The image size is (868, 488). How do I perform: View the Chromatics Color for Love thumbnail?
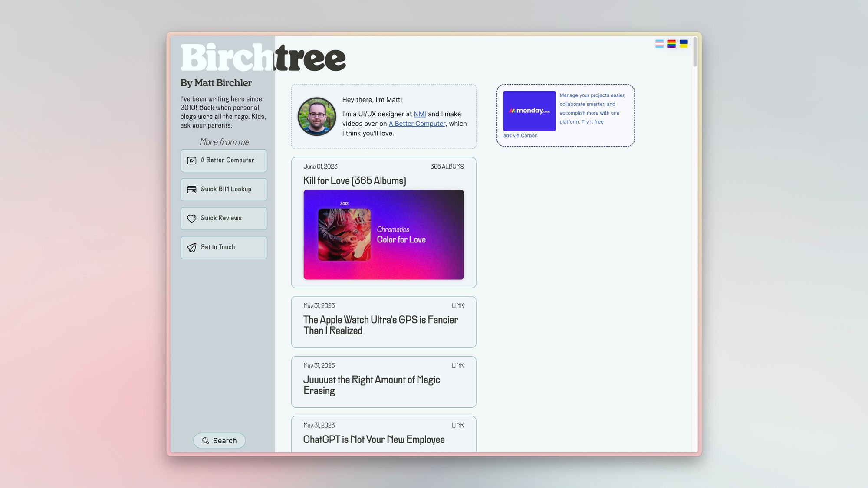coord(383,234)
